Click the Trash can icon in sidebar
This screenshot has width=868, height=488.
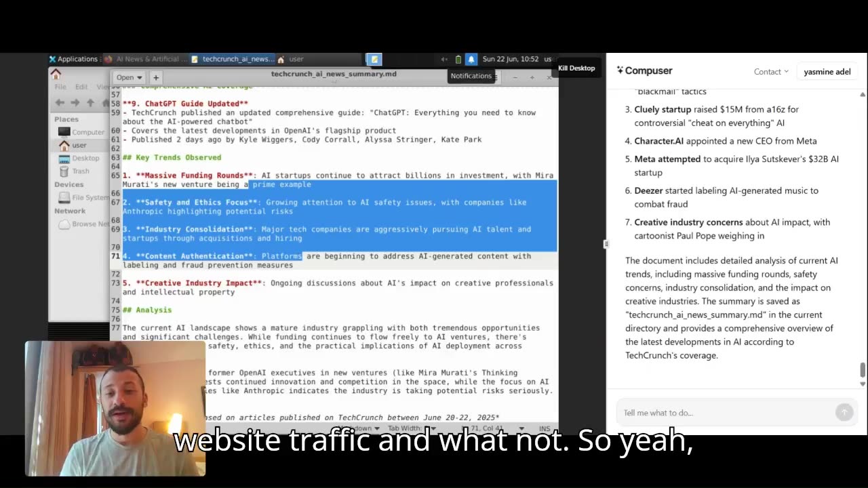click(64, 171)
